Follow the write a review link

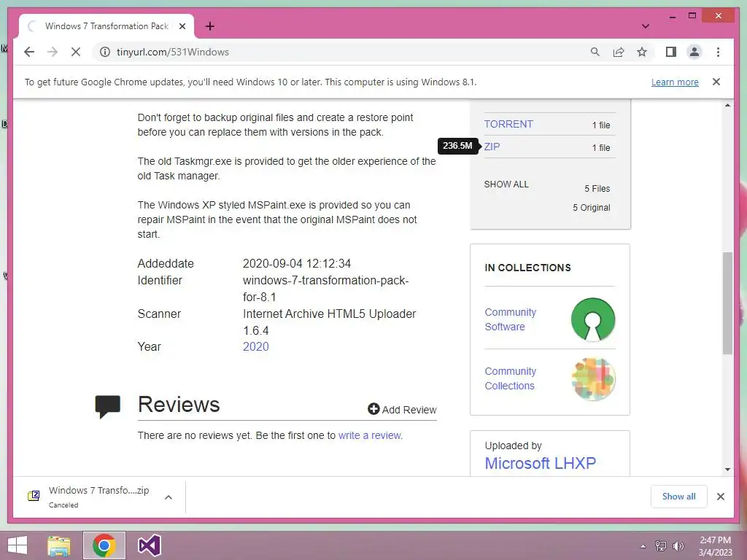tap(370, 435)
